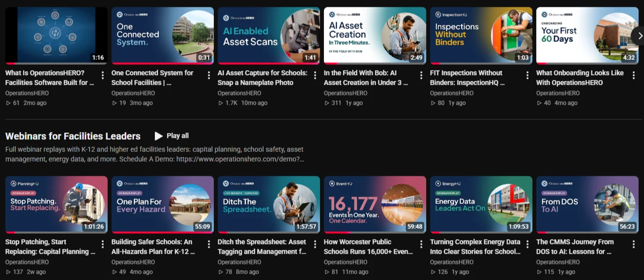The width and height of the screenshot is (644, 280).
Task: Click OperationsHERO channel name under AI Asset Capture video
Action: click(x=240, y=93)
